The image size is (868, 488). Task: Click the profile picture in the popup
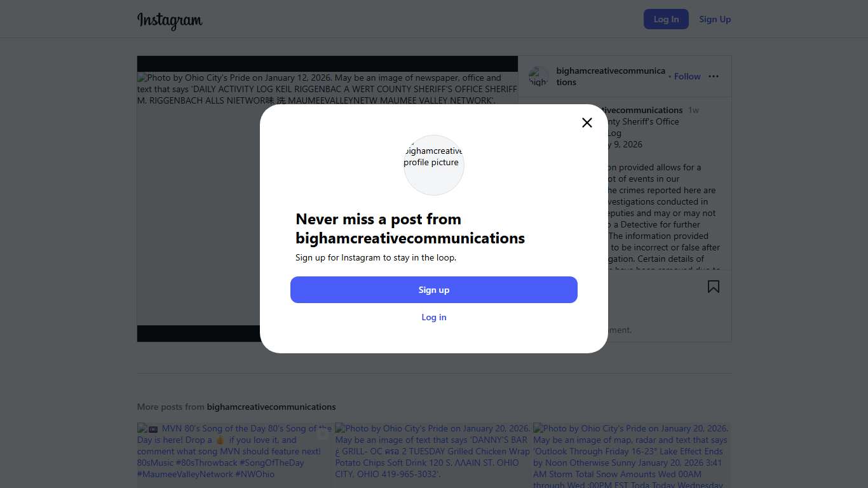click(434, 165)
